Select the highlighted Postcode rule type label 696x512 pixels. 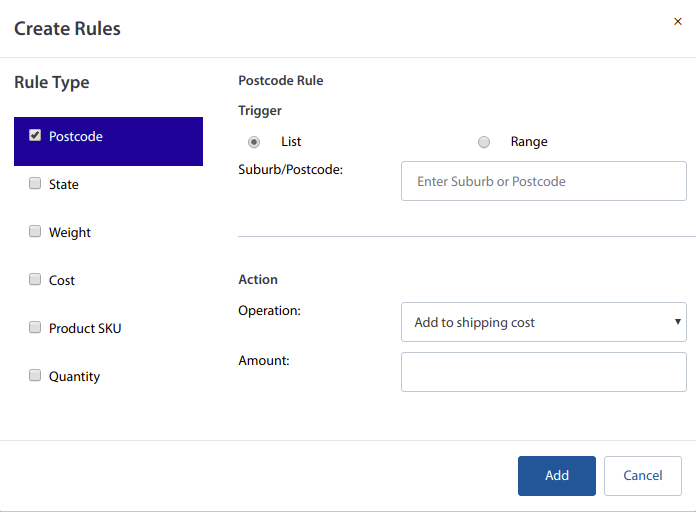coord(76,137)
